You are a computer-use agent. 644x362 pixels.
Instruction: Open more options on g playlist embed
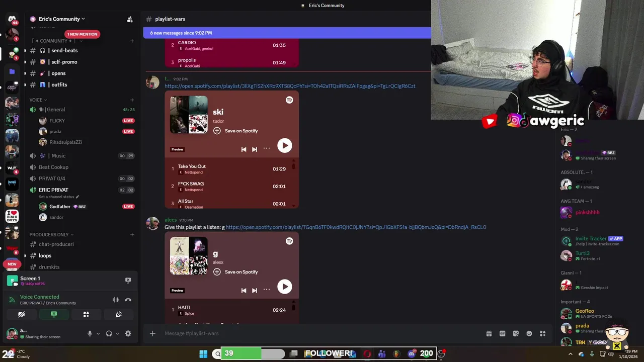[267, 290]
